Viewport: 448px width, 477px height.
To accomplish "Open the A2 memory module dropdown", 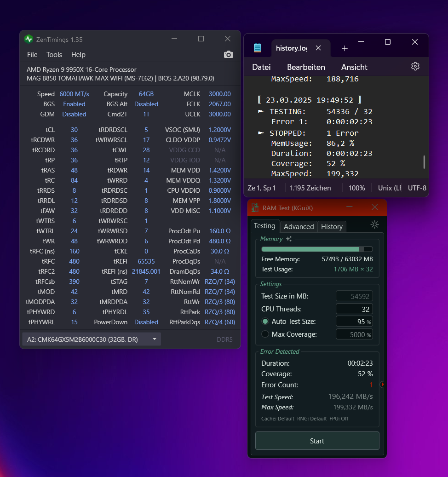I will click(154, 339).
